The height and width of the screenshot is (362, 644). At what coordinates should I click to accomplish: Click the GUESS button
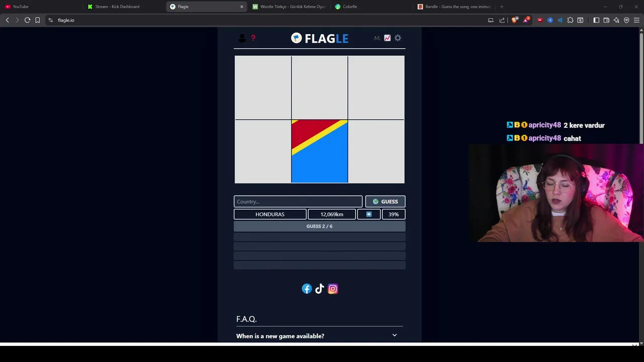tap(385, 202)
